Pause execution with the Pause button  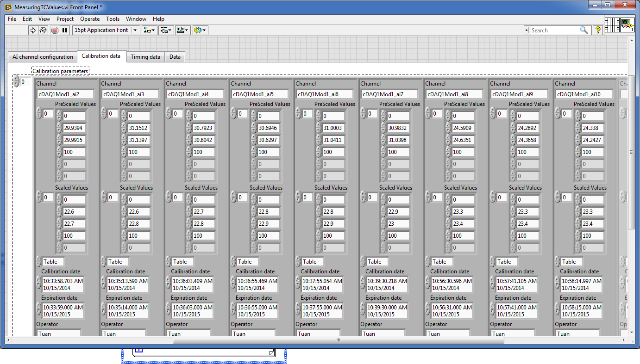click(x=65, y=30)
